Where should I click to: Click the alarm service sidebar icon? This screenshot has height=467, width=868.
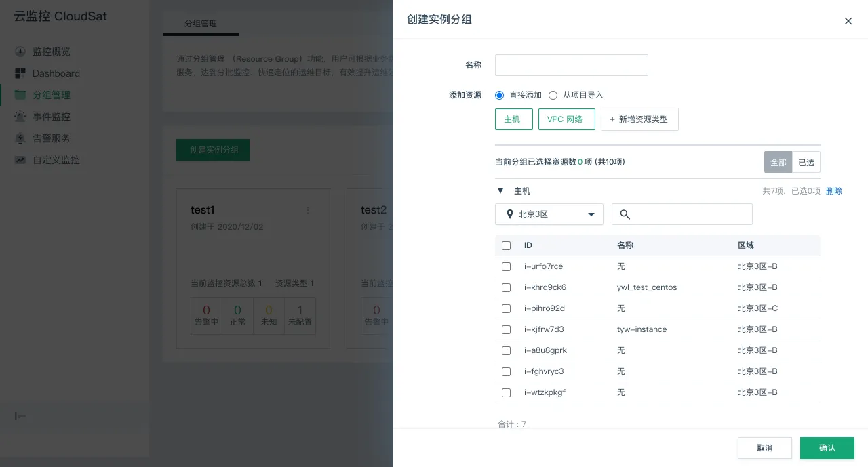20,138
